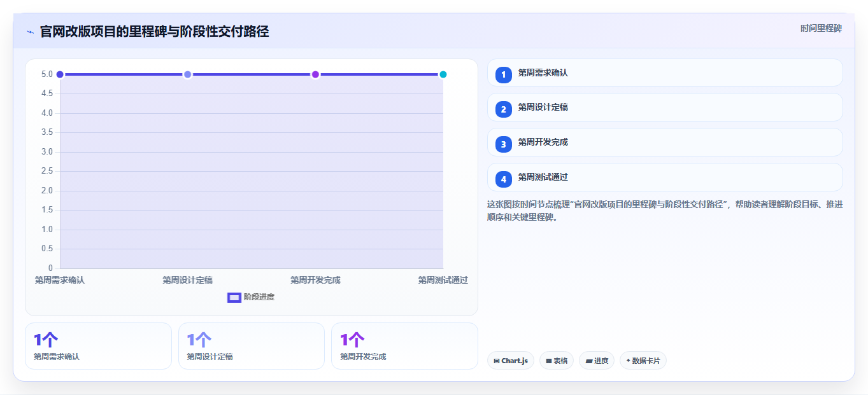The width and height of the screenshot is (868, 395).
Task: Click the 第周需求确认 stat card caption
Action: 57,357
